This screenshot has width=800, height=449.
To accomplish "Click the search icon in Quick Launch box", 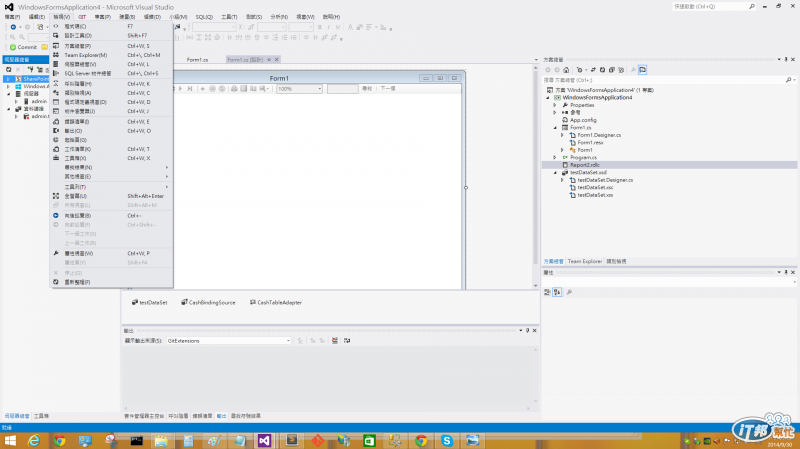I will pyautogui.click(x=752, y=7).
